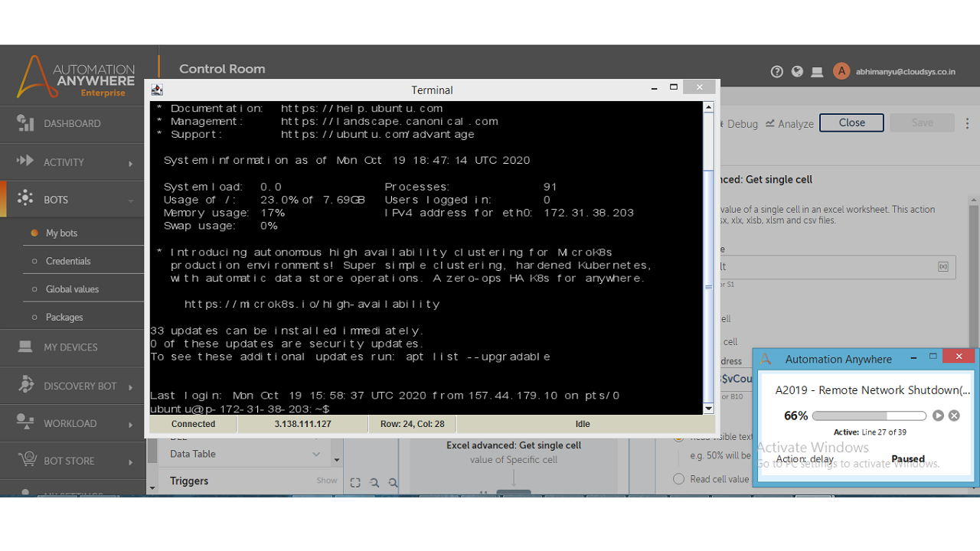Click the Analyze button
Viewport: 980px width, 551px height.
pyautogui.click(x=789, y=123)
